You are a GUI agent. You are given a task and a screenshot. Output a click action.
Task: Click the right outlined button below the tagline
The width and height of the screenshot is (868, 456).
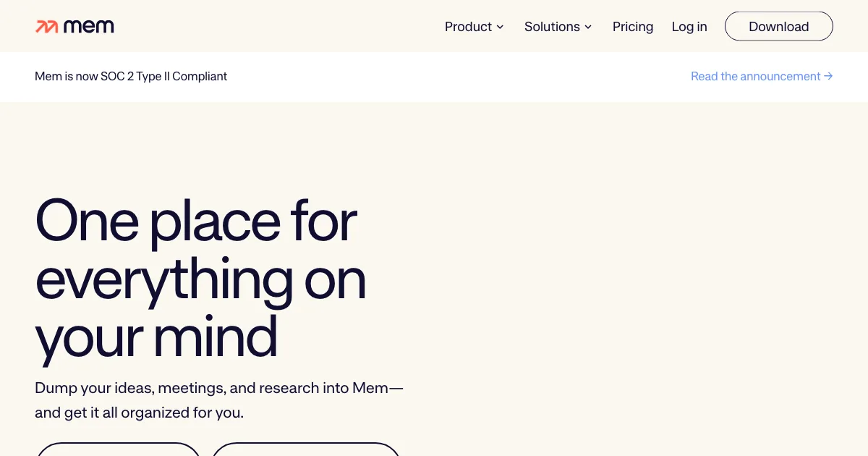pyautogui.click(x=306, y=449)
